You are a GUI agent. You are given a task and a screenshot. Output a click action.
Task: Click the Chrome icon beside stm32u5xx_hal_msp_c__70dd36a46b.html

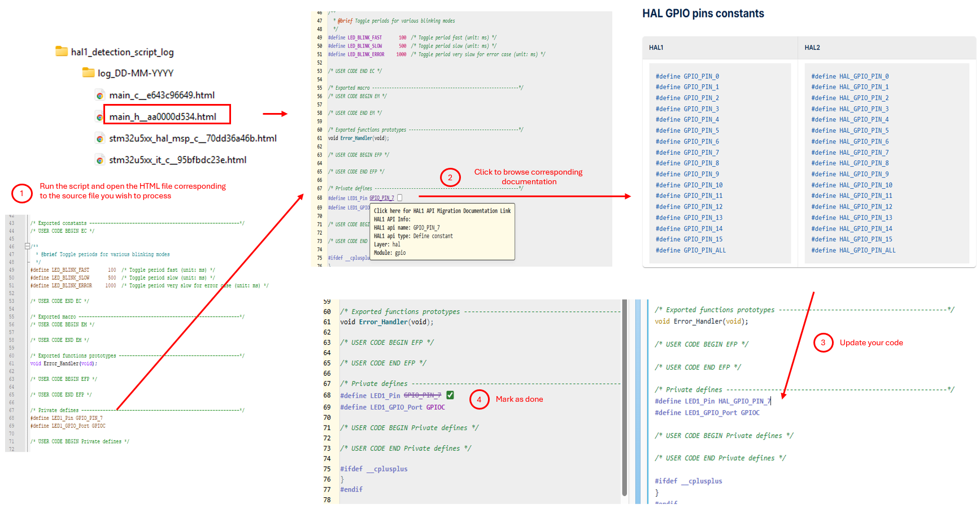pyautogui.click(x=100, y=138)
